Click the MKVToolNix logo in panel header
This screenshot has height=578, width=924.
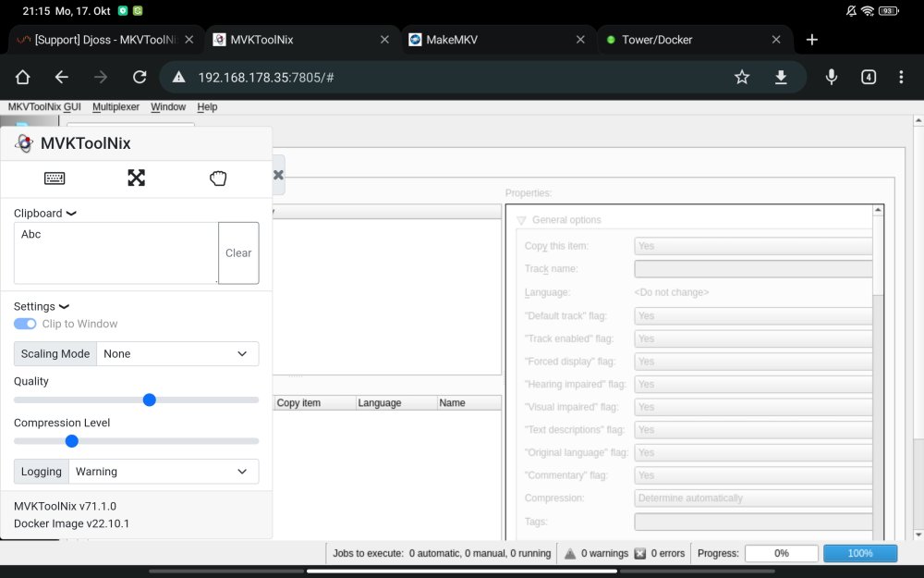tap(24, 143)
